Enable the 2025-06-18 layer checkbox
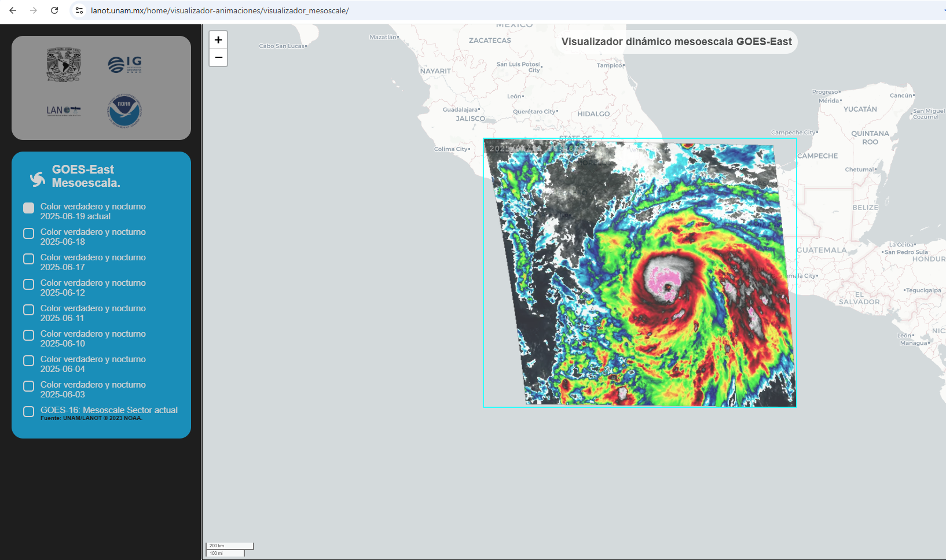This screenshot has width=946, height=560. [x=28, y=233]
